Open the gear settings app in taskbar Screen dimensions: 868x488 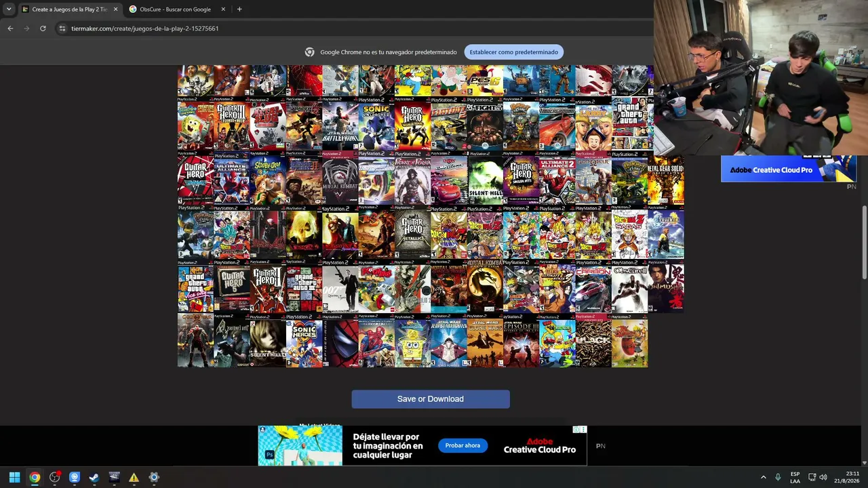coord(154,477)
